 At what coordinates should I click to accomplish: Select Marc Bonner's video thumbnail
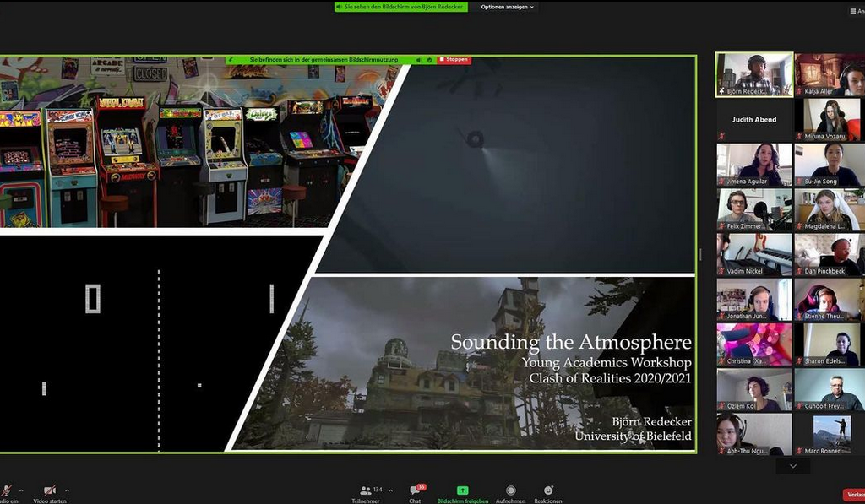click(x=830, y=434)
